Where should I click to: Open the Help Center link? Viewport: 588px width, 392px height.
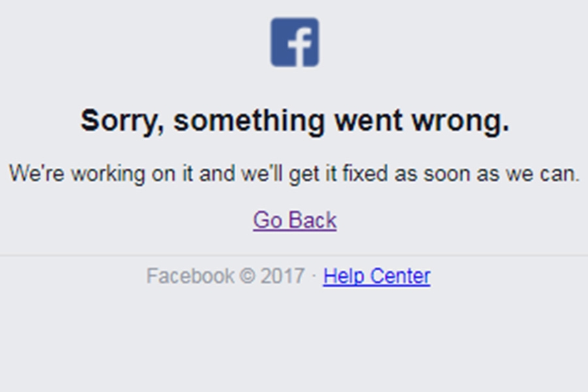(376, 276)
